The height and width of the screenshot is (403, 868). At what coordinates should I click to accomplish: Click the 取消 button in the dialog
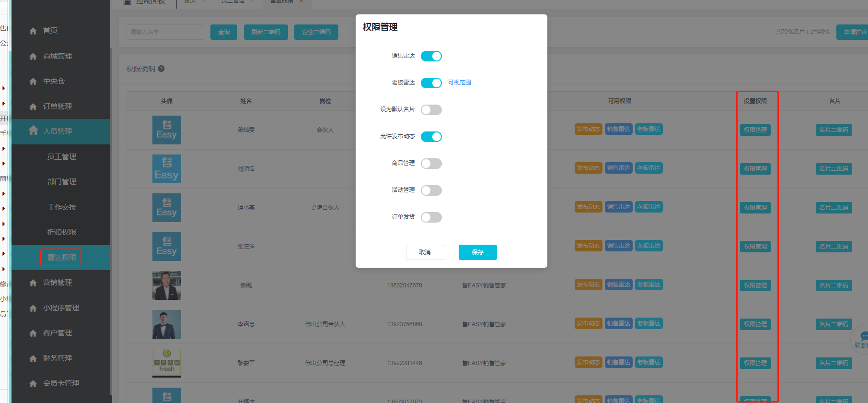(x=425, y=252)
